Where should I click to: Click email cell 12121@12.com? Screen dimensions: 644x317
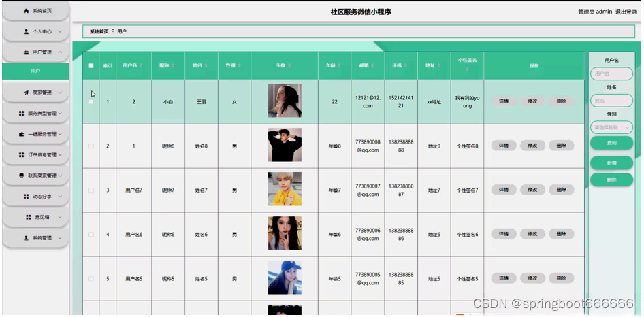(368, 102)
